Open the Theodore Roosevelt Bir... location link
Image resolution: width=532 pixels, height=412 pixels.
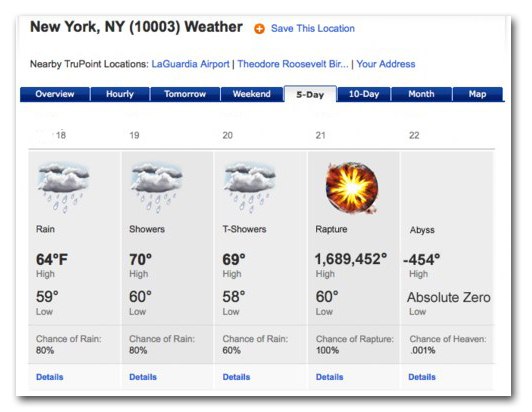(x=293, y=64)
